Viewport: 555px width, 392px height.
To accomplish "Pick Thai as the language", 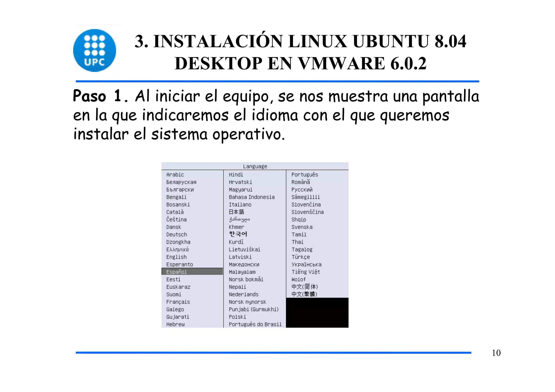I will (297, 242).
